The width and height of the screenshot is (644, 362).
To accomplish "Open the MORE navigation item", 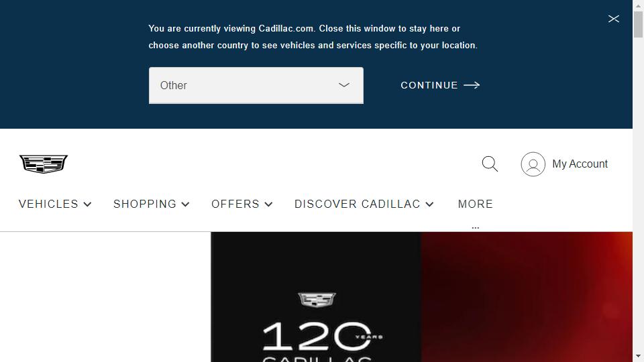I will coord(475,204).
